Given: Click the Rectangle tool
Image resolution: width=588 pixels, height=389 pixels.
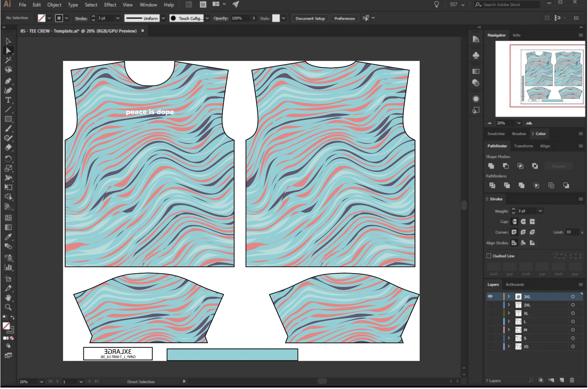Looking at the screenshot, I should click(8, 119).
